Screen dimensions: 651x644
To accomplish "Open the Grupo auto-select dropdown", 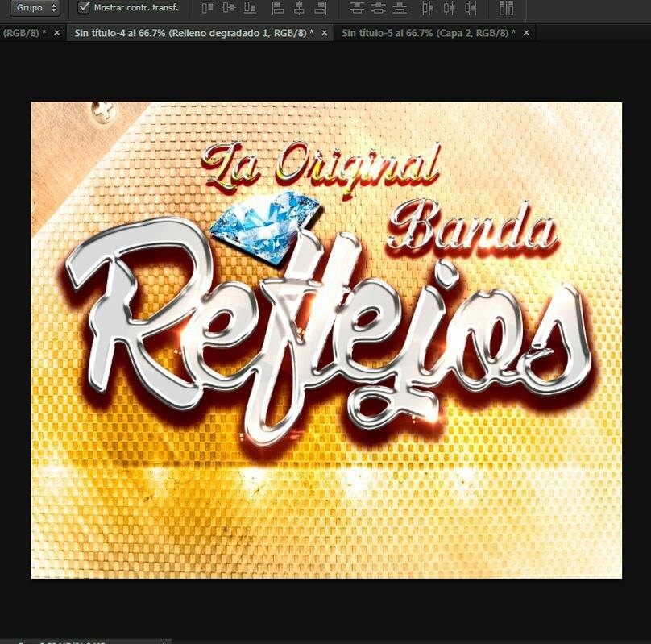I will 35,8.
